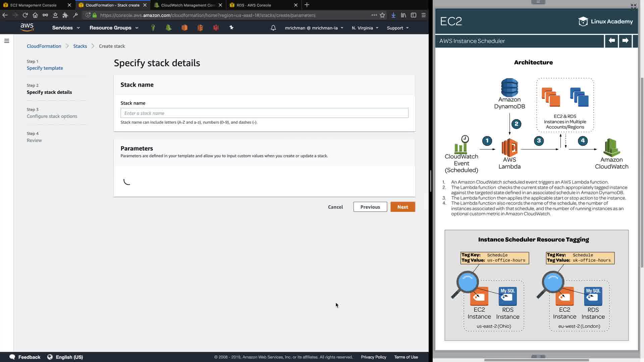This screenshot has width=644, height=362.
Task: Open the Support dropdown menu
Action: tap(397, 28)
